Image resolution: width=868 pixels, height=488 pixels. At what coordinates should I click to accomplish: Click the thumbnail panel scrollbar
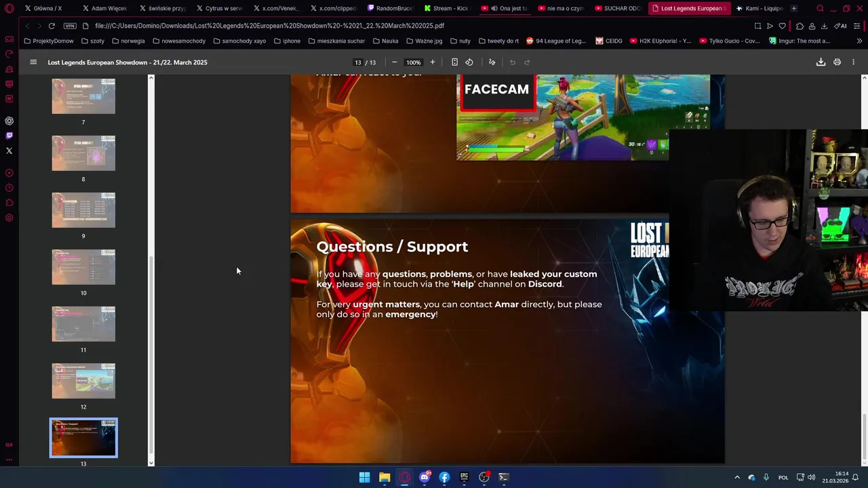pyautogui.click(x=151, y=354)
